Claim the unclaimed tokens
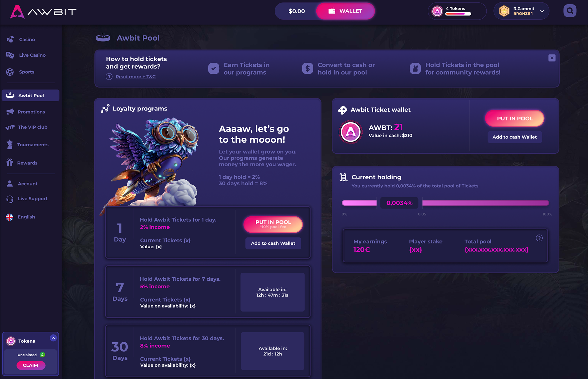Viewport: 588px width, 379px height. coord(31,365)
